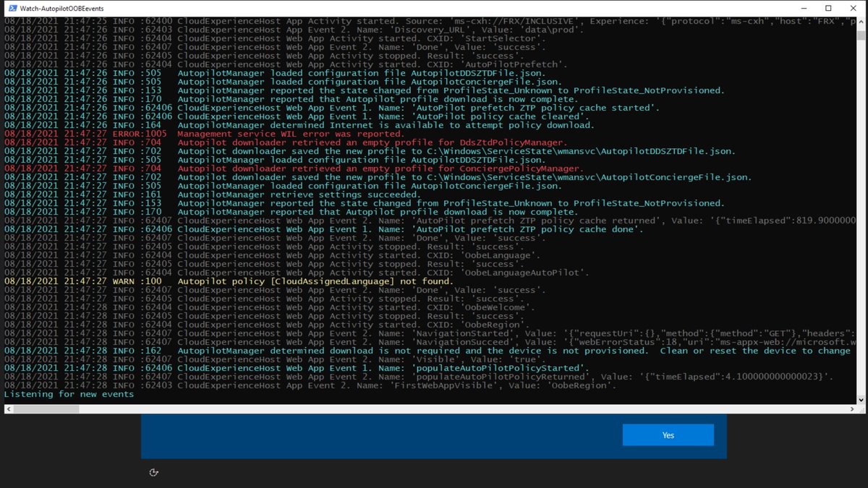Click the 'populateAutoPilotPolicyReturned' event line

click(x=419, y=377)
